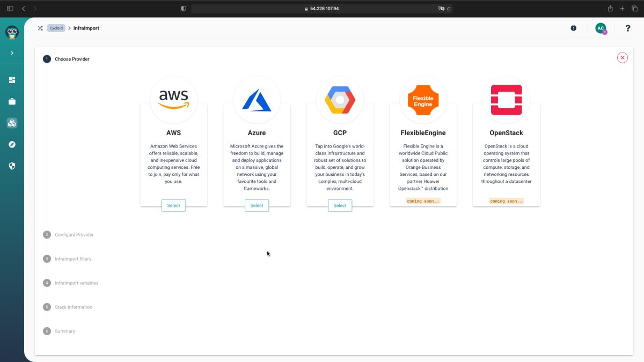Go to step 4 InfraImport variables

point(70,283)
